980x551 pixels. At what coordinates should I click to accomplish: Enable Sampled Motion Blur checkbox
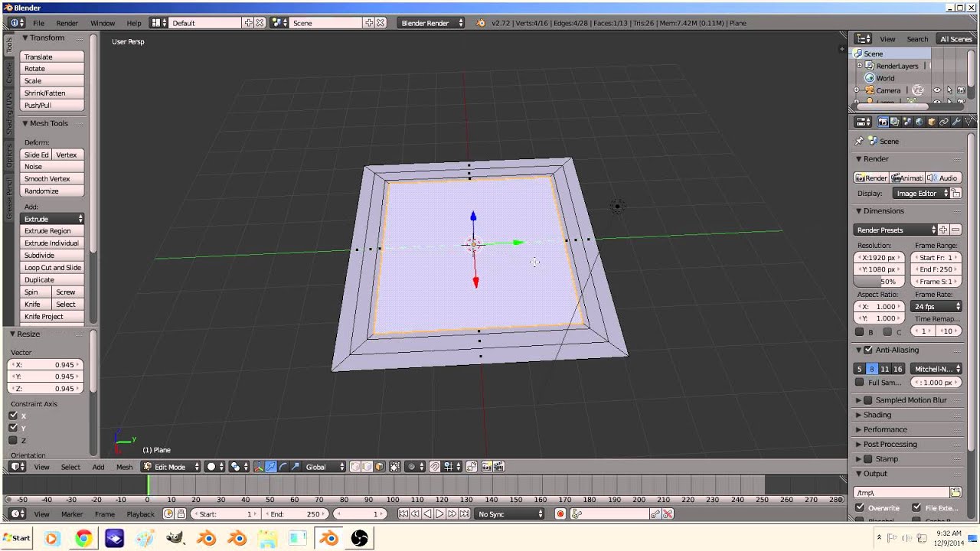tap(868, 400)
